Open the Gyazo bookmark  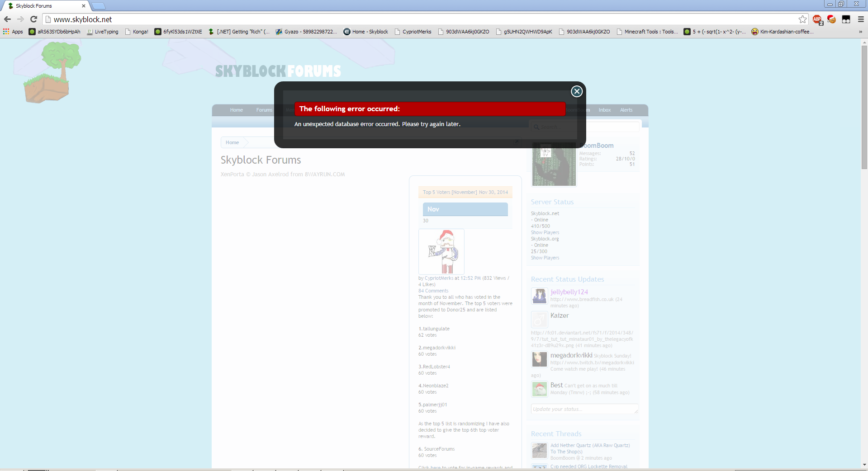click(x=307, y=32)
